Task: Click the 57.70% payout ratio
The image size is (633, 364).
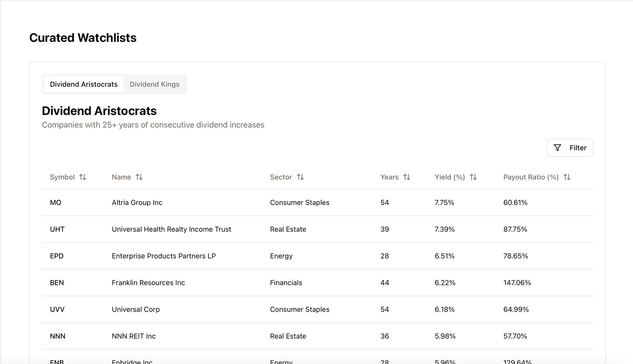Action: [x=515, y=336]
